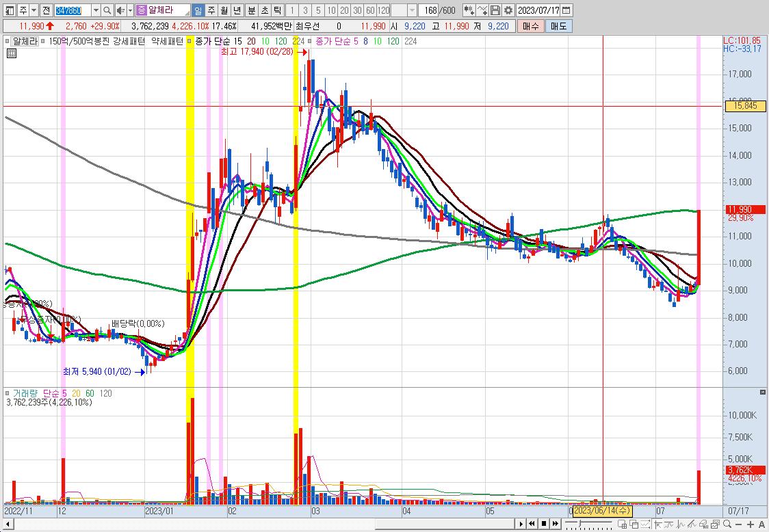Click the zoom slider below the chart
This screenshot has width=769, height=532.
588,524
